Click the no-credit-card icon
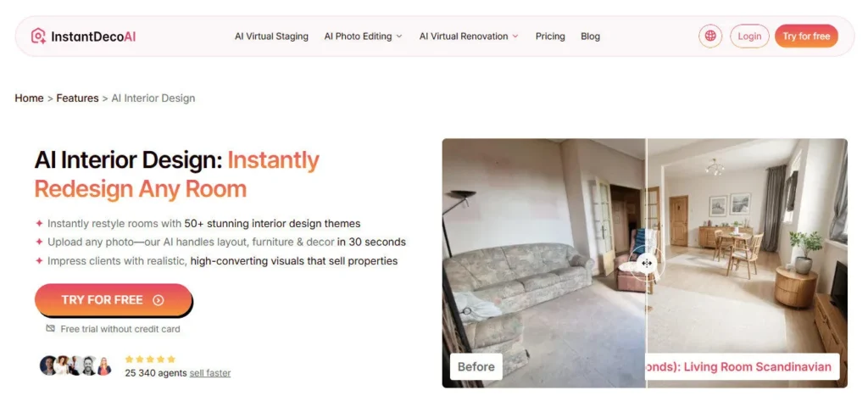868x407 pixels. click(x=50, y=328)
